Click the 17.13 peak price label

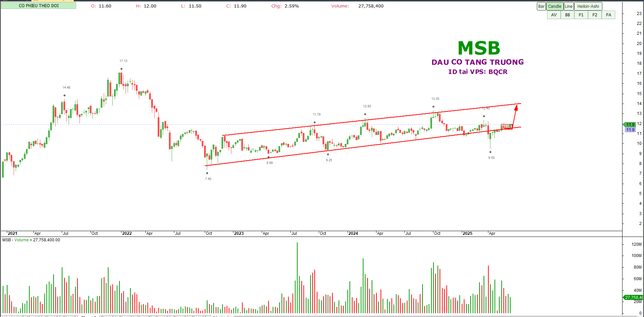click(123, 61)
